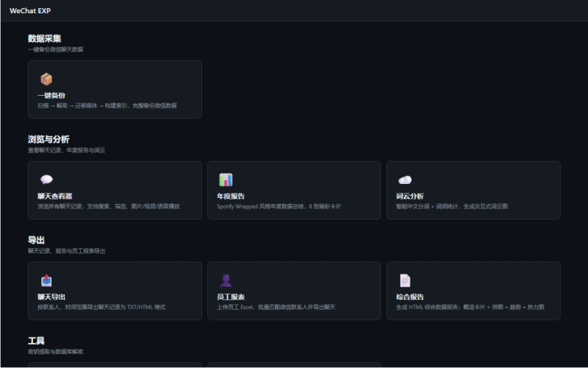Click the speech bubble icon for 聊天查看器

[x=46, y=180]
